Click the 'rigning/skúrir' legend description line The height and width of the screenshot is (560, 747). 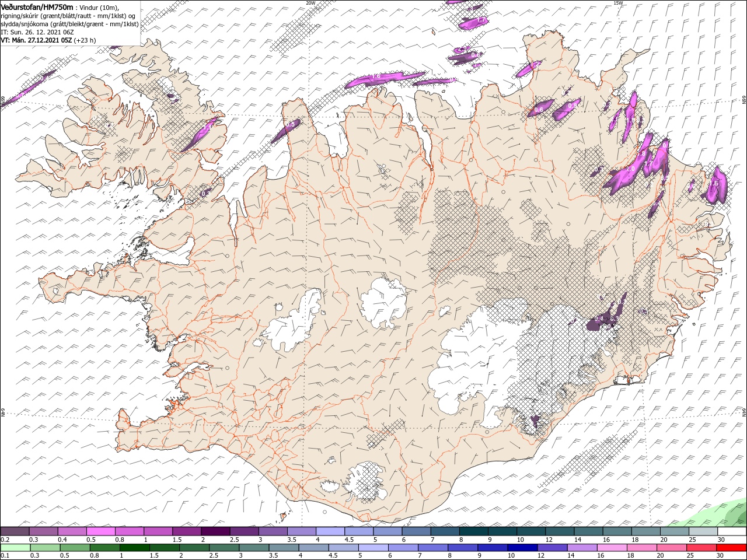click(x=68, y=16)
